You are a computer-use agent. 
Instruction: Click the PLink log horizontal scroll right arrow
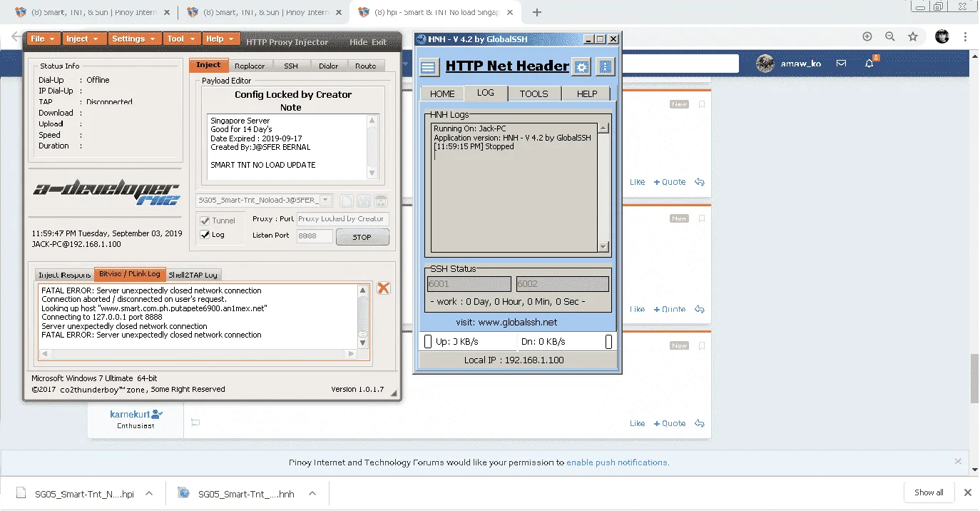point(351,354)
